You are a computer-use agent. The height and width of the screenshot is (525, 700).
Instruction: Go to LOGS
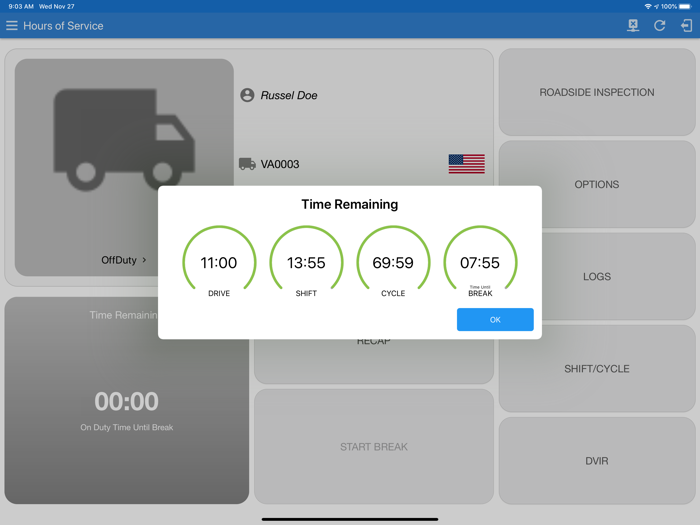tap(597, 276)
